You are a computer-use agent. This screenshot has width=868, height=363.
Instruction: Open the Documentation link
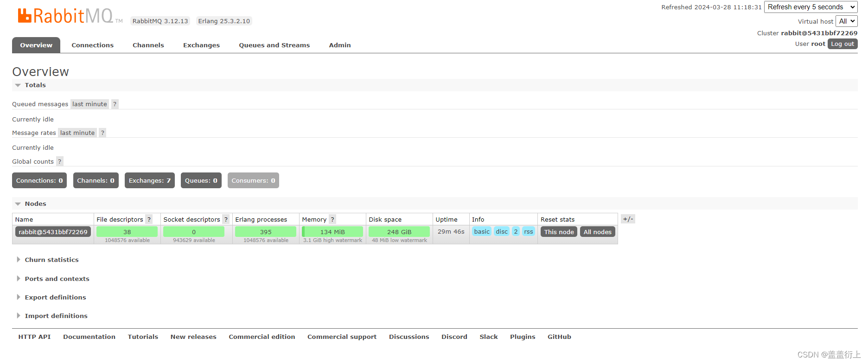[89, 337]
